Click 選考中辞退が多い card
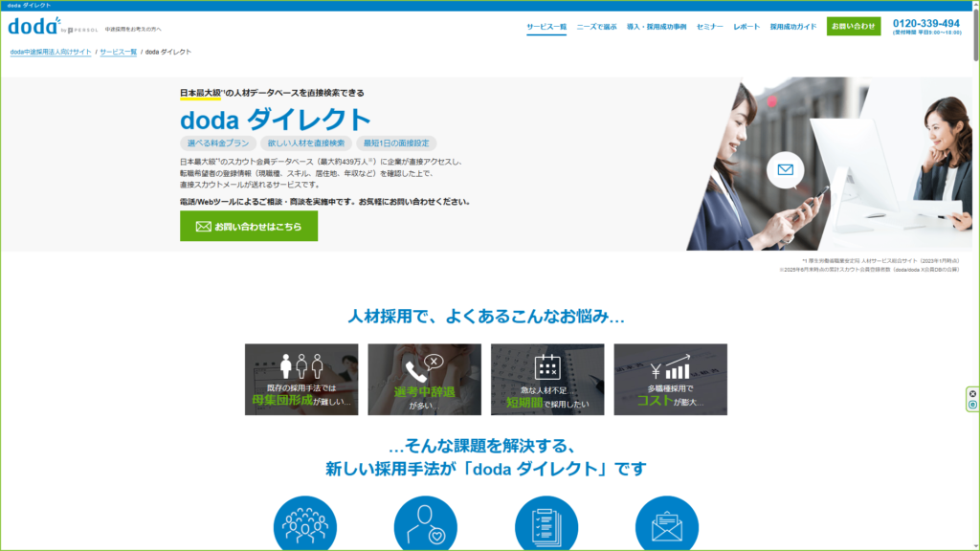This screenshot has height=551, width=980. [424, 379]
